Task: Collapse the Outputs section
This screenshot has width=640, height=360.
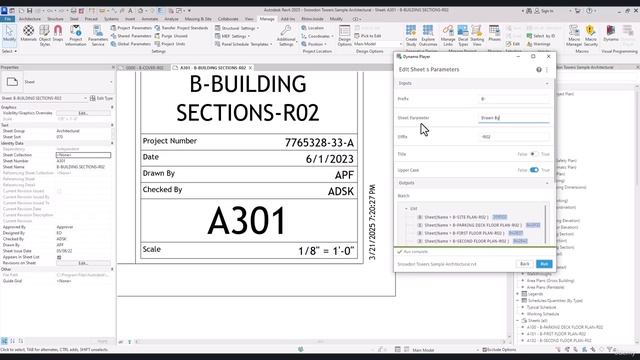Action: pos(547,183)
